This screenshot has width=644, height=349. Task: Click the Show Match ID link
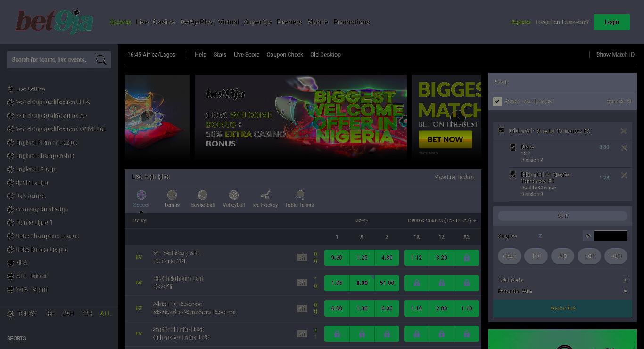[615, 55]
